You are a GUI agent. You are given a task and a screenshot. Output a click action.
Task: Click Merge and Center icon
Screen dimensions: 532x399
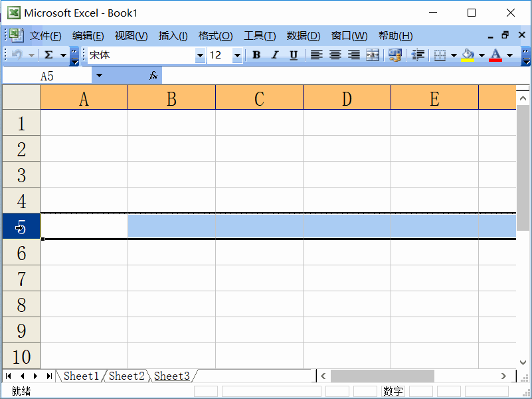(373, 55)
